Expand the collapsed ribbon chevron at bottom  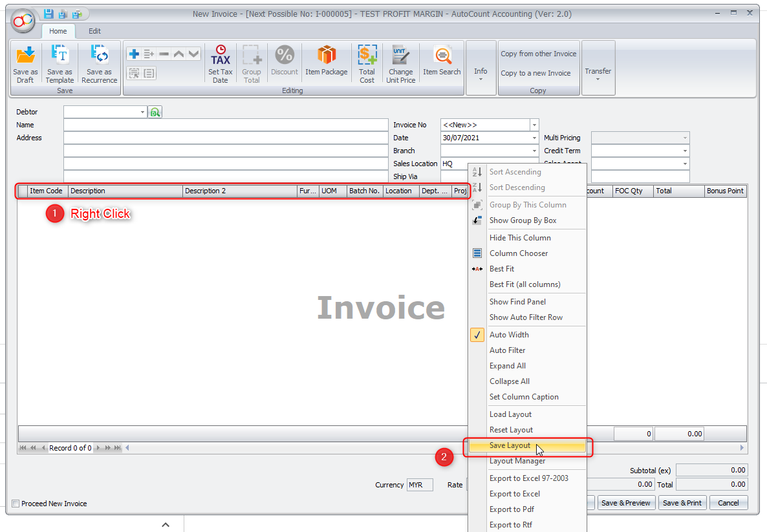[x=166, y=525]
